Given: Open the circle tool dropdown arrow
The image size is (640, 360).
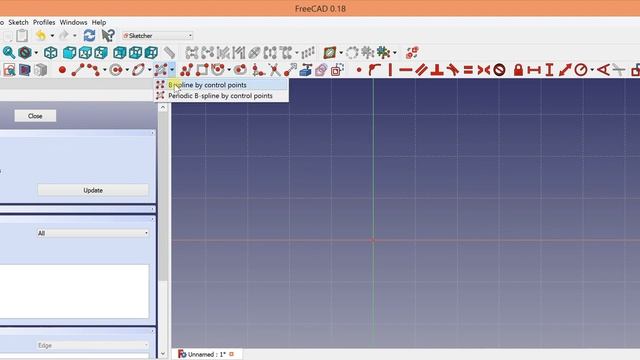Looking at the screenshot, I should pos(127,70).
